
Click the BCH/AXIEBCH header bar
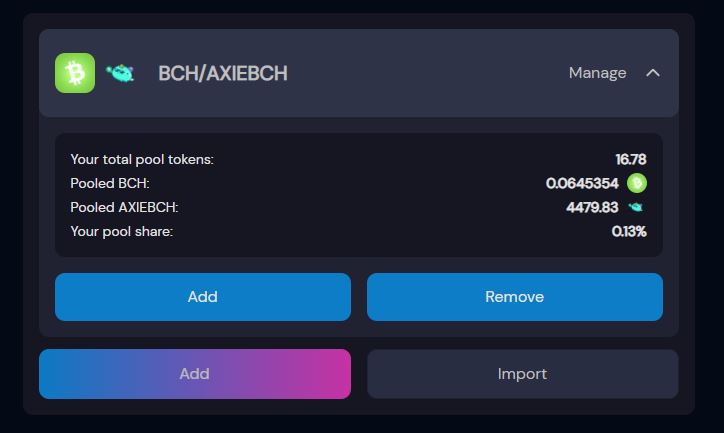[x=359, y=73]
